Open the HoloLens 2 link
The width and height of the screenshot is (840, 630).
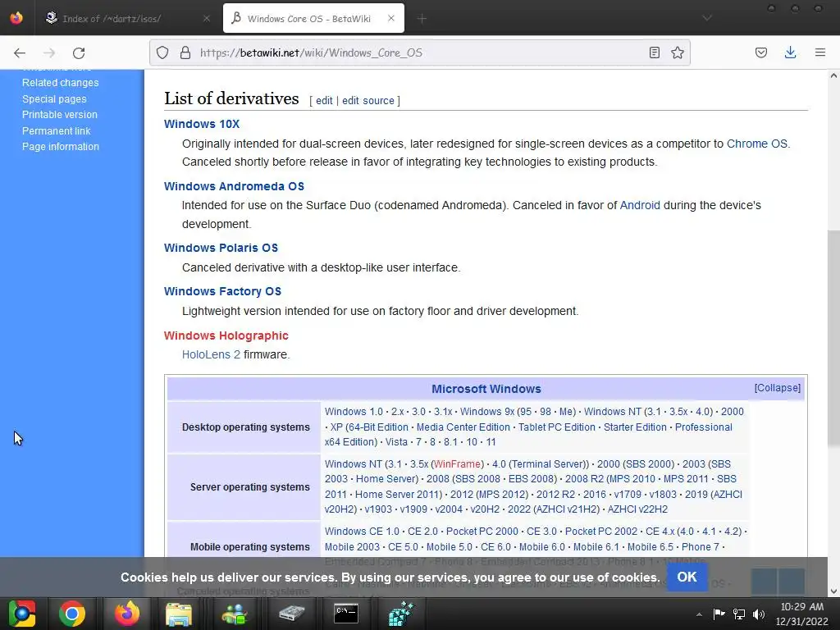pos(211,354)
